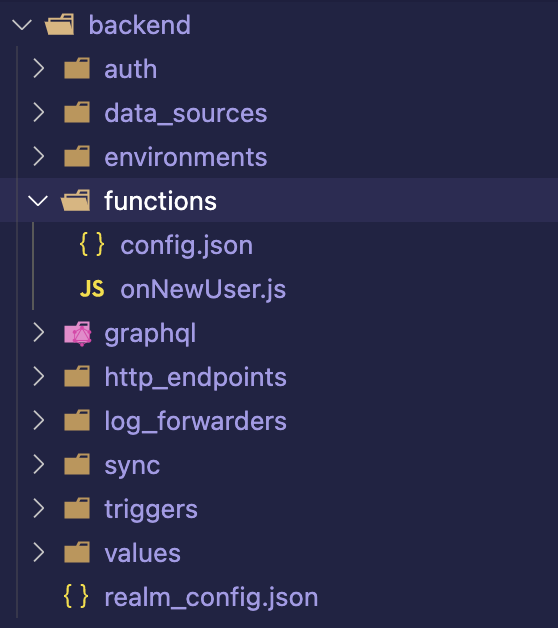Click the environments folder icon

[x=77, y=157]
